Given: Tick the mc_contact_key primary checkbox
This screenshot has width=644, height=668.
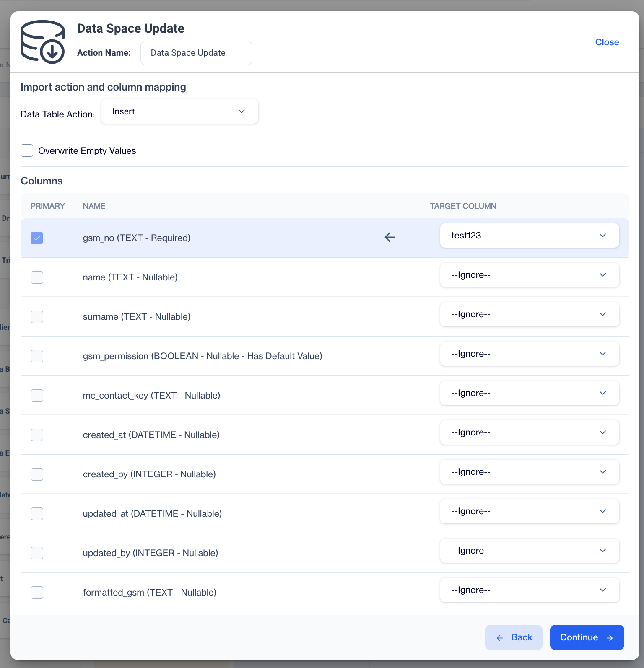Looking at the screenshot, I should coord(37,396).
